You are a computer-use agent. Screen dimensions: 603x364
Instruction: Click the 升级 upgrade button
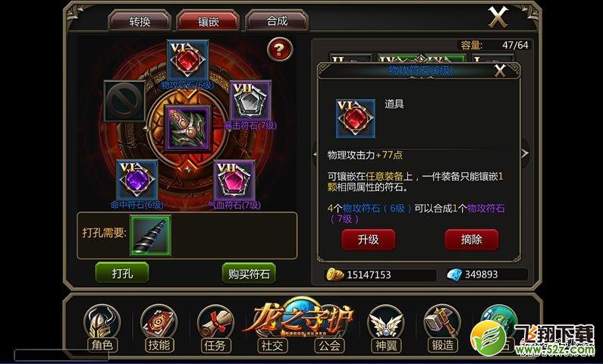(369, 240)
